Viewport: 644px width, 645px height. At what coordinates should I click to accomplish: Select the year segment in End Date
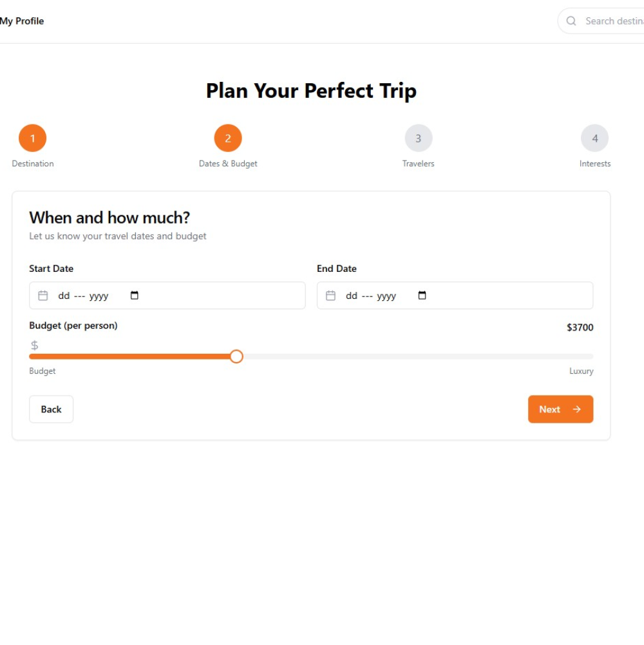386,296
